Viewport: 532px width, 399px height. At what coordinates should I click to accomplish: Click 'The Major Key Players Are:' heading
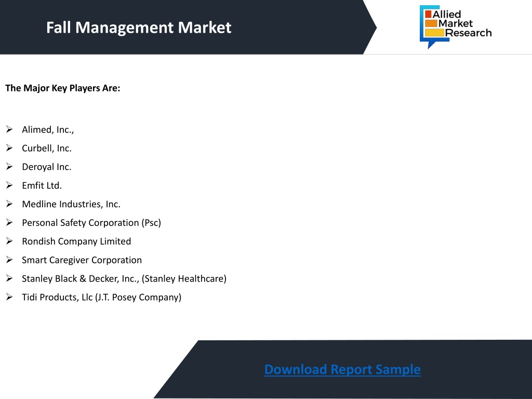(63, 88)
